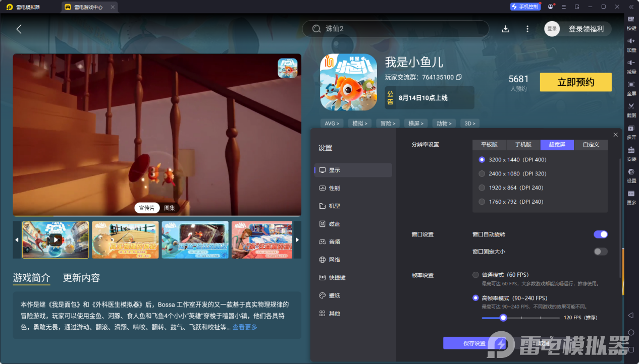Image resolution: width=639 pixels, height=364 pixels.
Task: Click the search magnifier icon
Action: [316, 29]
